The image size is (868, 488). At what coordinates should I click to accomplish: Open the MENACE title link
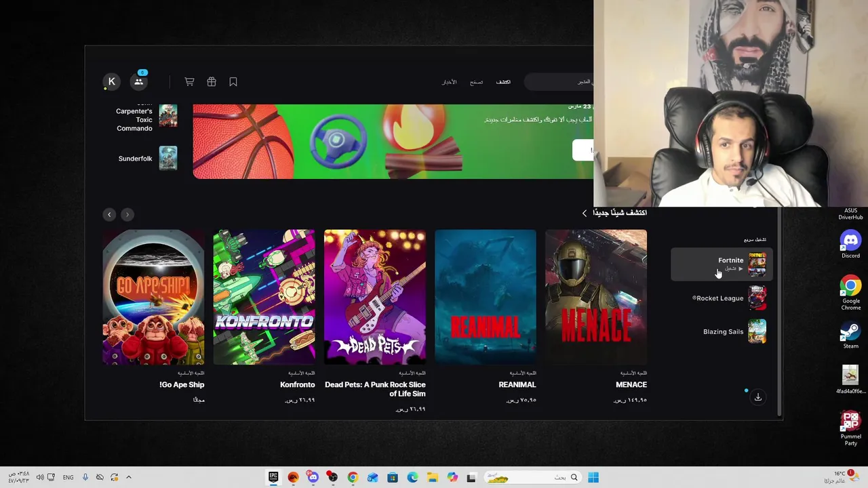(631, 384)
